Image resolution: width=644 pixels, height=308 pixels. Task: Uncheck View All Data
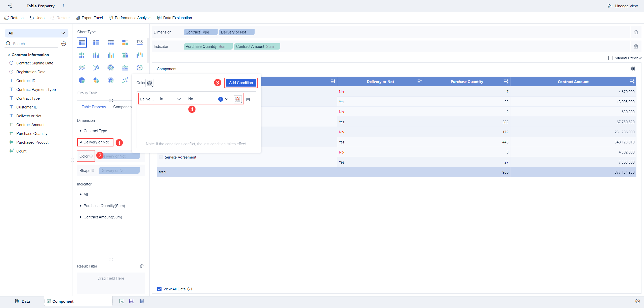(159, 289)
